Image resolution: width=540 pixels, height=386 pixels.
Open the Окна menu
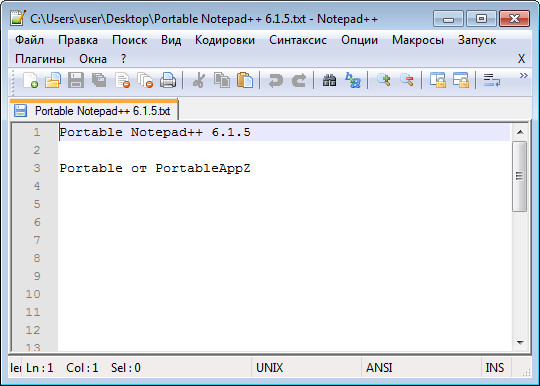pyautogui.click(x=93, y=59)
